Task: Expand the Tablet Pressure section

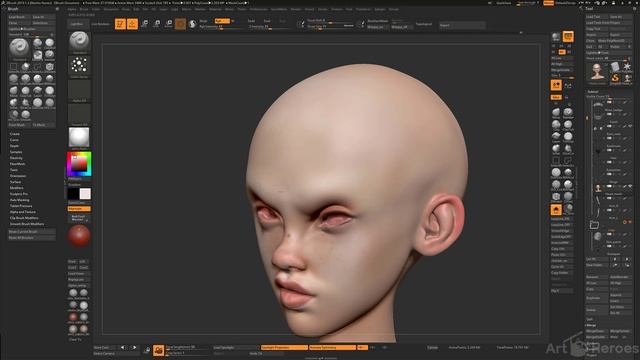Action: pos(21,206)
